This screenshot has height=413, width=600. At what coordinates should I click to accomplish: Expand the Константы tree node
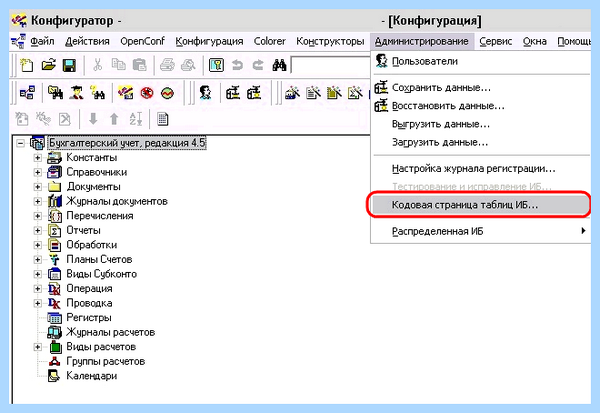click(x=38, y=158)
